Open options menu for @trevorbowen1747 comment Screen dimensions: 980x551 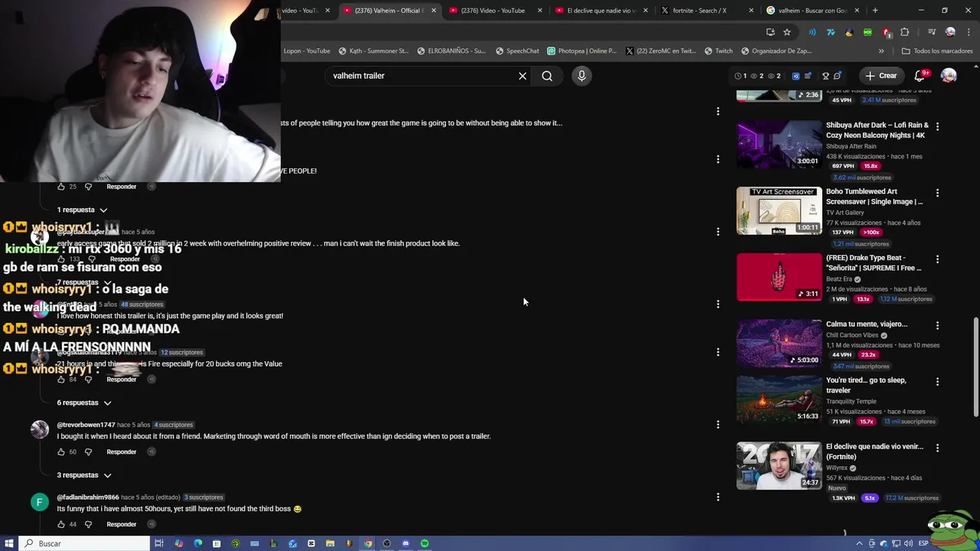point(717,425)
